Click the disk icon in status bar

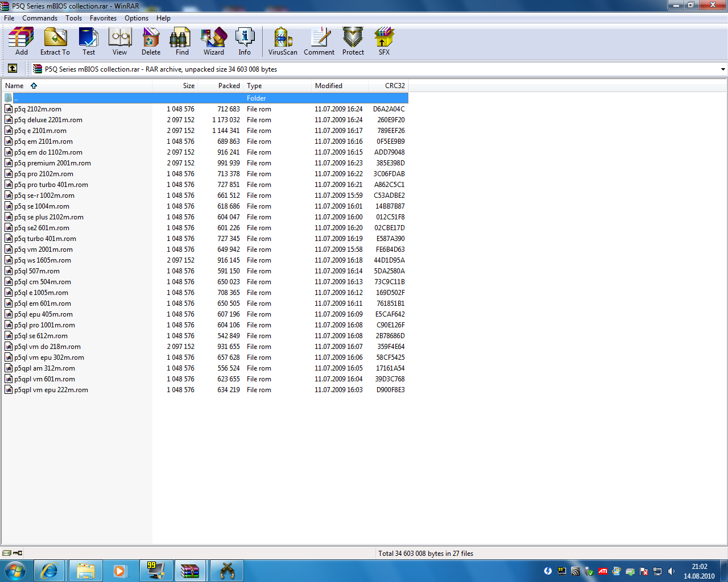(6, 553)
